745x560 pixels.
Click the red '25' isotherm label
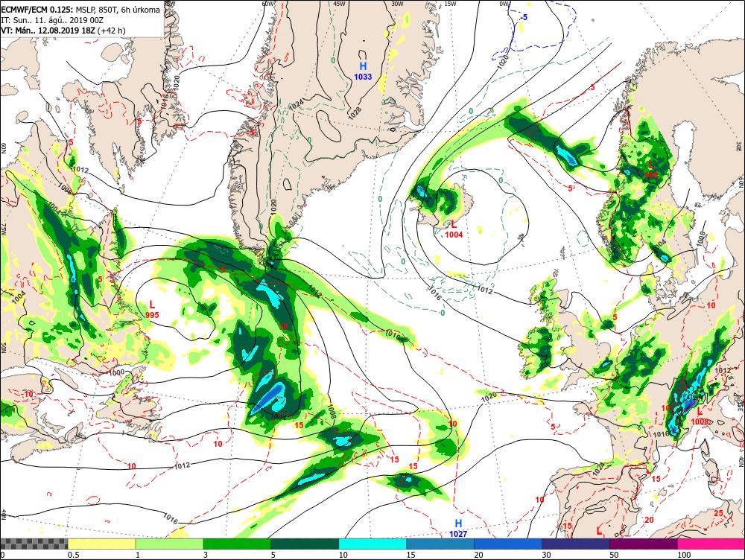click(719, 513)
